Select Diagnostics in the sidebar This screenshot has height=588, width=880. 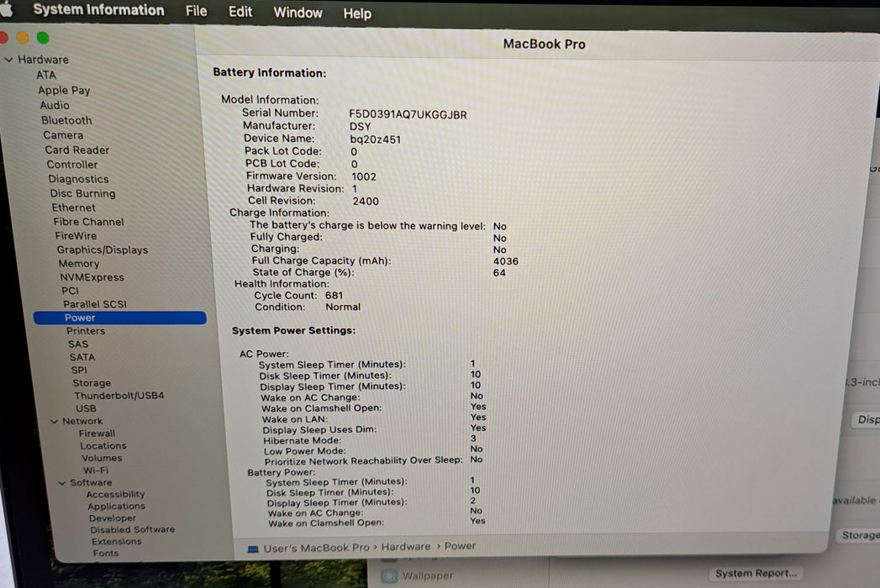[78, 179]
